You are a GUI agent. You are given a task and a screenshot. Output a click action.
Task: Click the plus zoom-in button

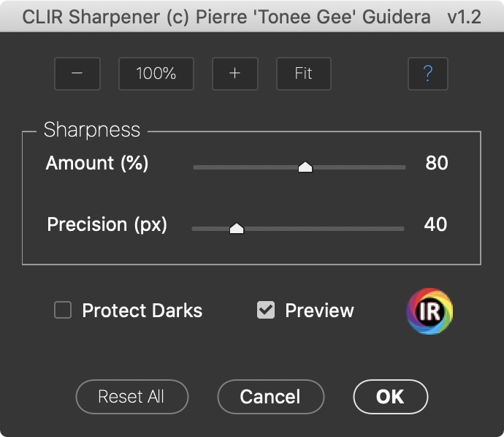click(234, 74)
